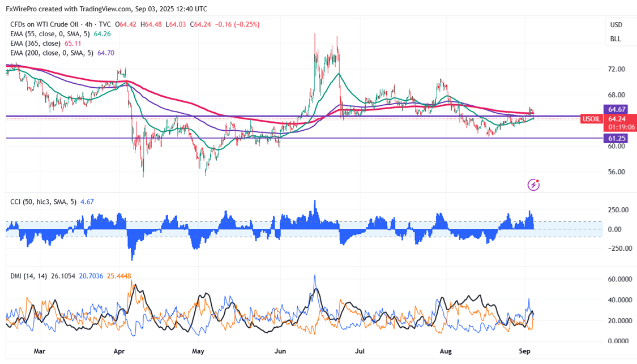
Task: Click the high price H64.48
Action: coord(151,24)
